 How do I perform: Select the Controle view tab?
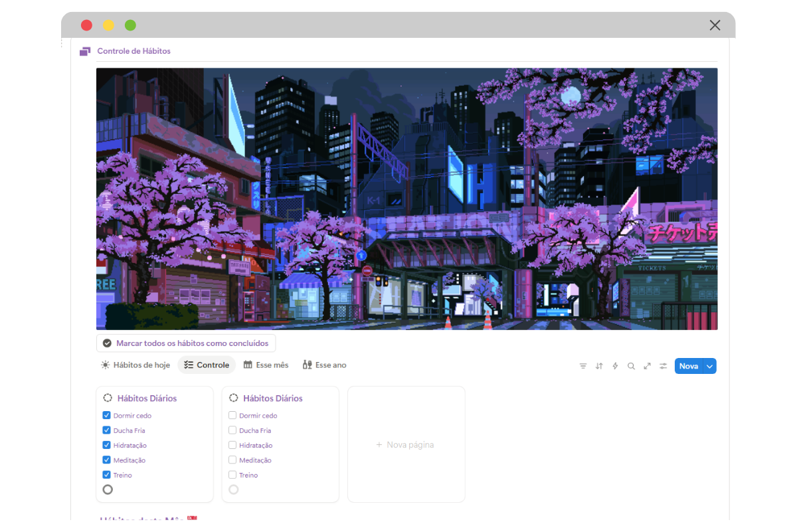207,365
